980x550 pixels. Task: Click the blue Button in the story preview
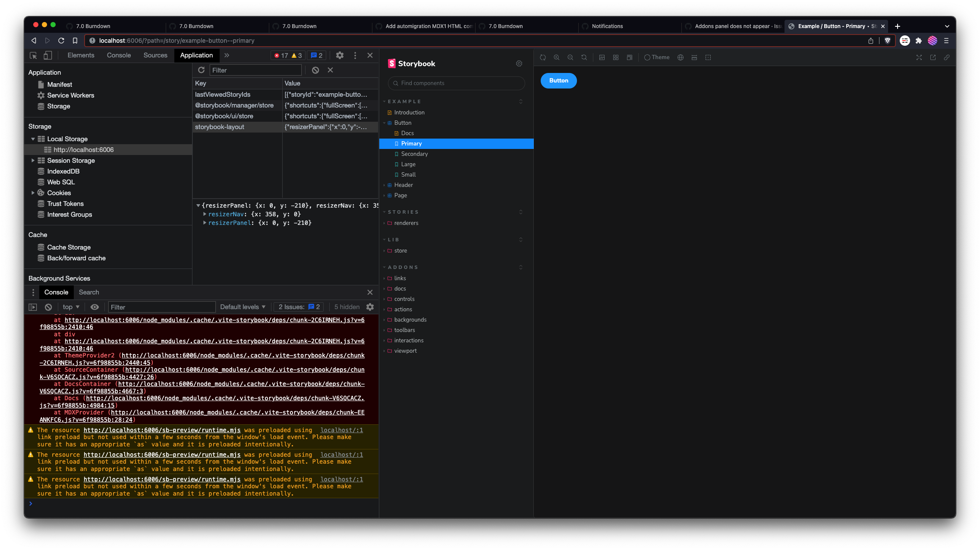[558, 80]
